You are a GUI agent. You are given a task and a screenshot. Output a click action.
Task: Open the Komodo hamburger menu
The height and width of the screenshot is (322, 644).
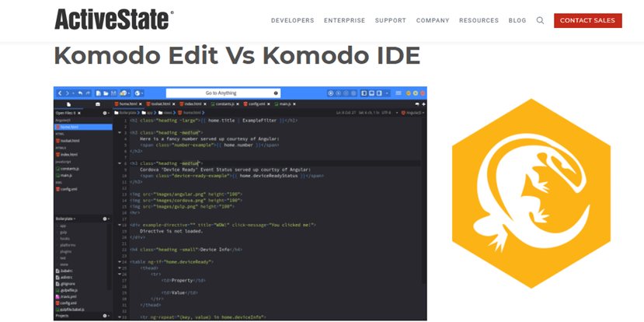[399, 93]
